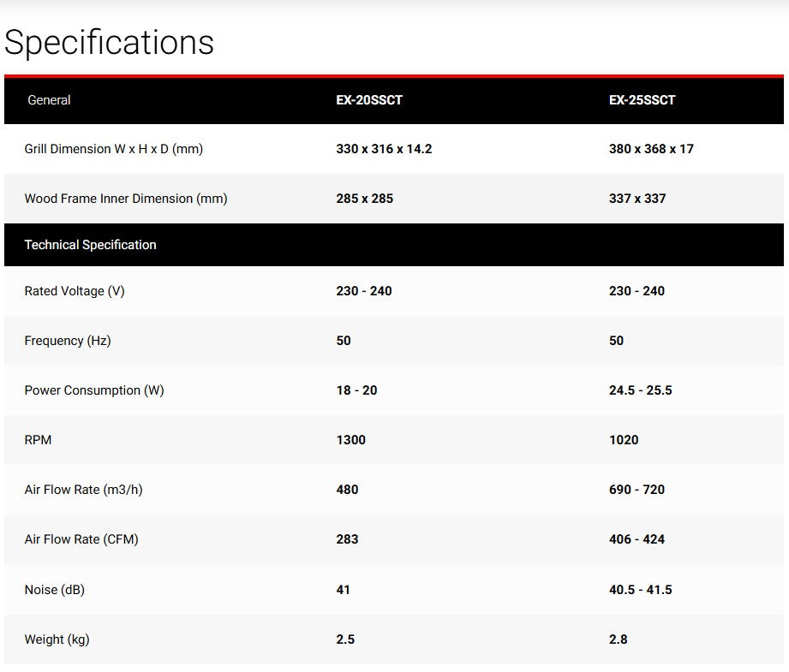
Task: Click the 40.5 - 41.5 noise value
Action: pos(640,590)
